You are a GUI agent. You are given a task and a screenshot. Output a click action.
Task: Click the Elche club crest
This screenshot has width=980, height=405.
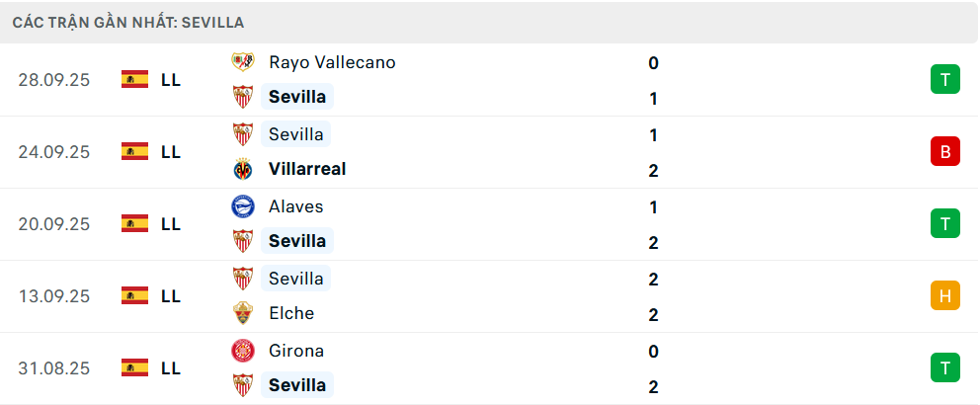(242, 313)
